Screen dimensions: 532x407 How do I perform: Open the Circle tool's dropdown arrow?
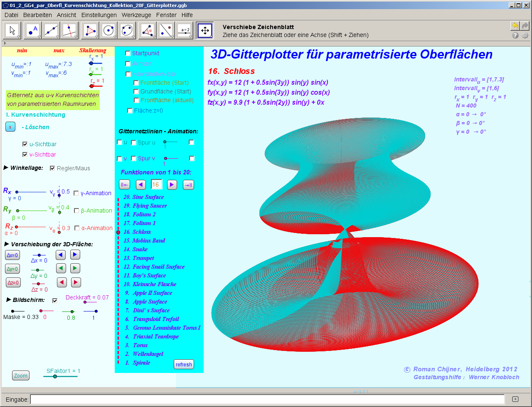coord(115,37)
